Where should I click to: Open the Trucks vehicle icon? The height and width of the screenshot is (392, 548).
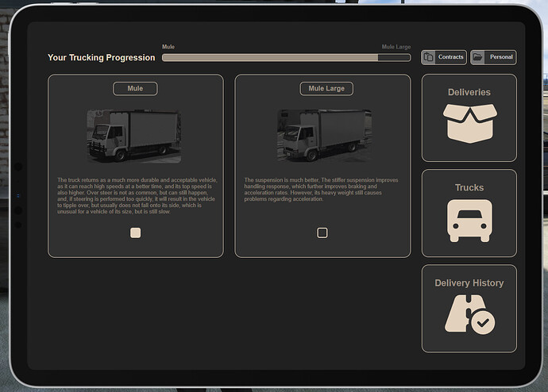(x=469, y=221)
